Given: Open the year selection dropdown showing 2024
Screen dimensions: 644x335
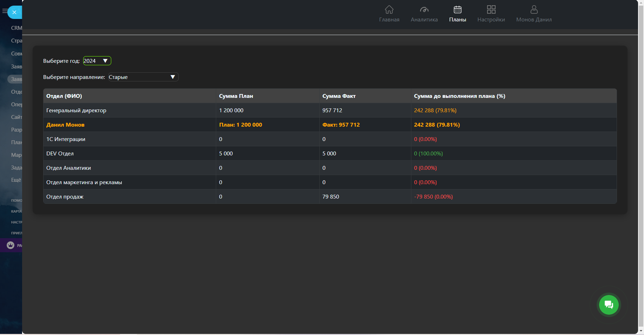Looking at the screenshot, I should coord(97,61).
